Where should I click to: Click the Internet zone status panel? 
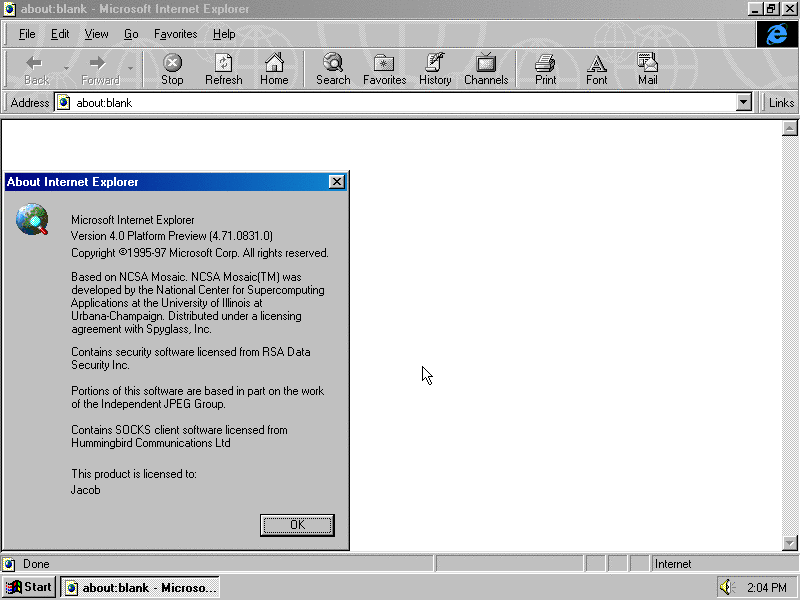(x=724, y=564)
